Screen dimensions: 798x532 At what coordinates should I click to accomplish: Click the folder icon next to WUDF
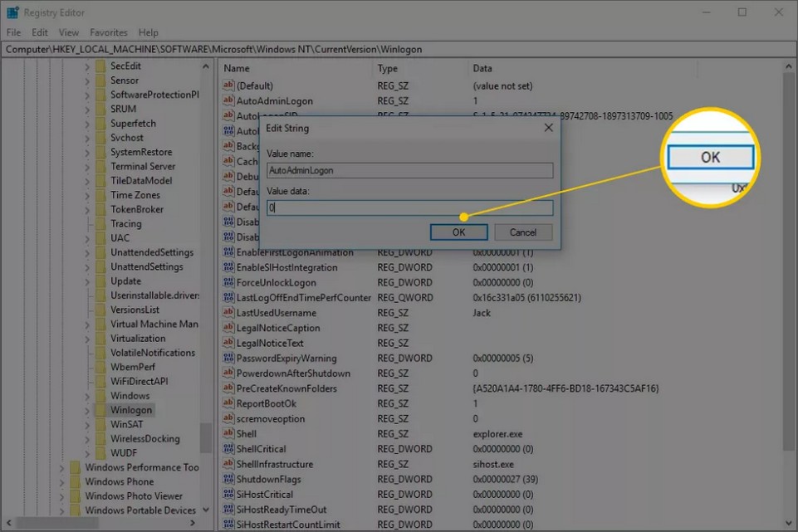tap(100, 452)
